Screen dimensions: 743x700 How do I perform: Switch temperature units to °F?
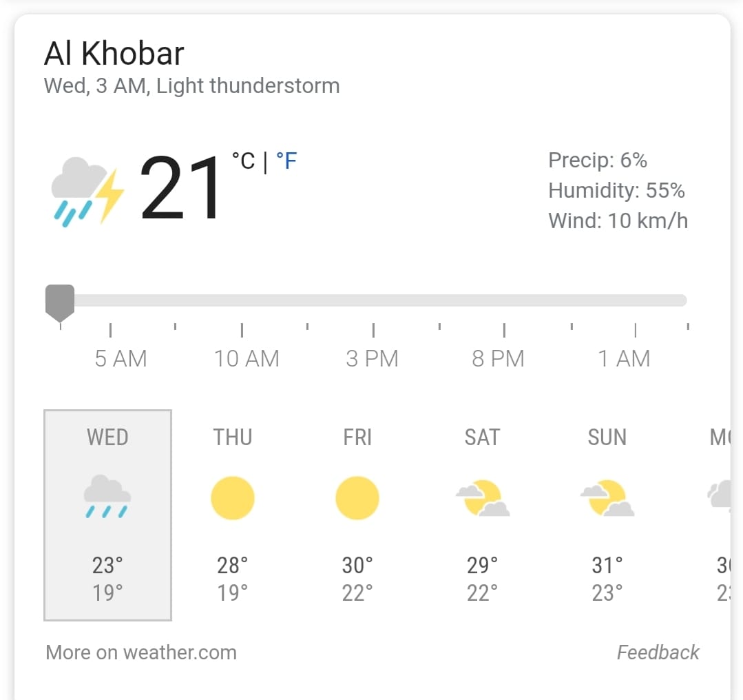[286, 161]
